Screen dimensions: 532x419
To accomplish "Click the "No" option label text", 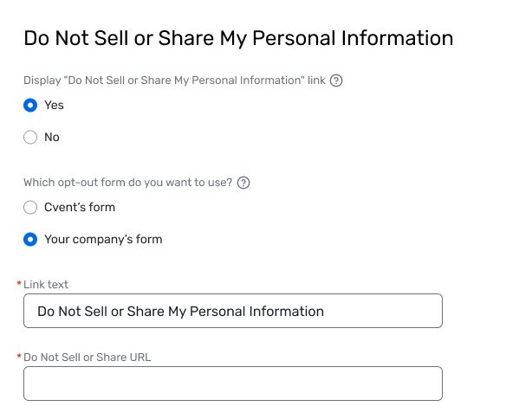I will tap(52, 138).
